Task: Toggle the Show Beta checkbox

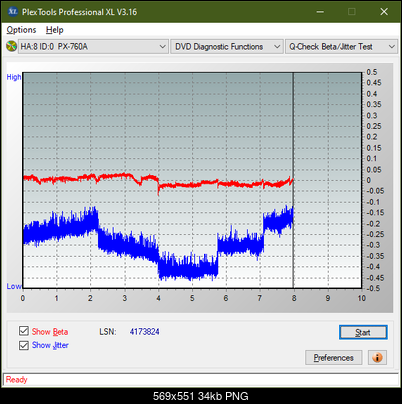Action: 24,331
